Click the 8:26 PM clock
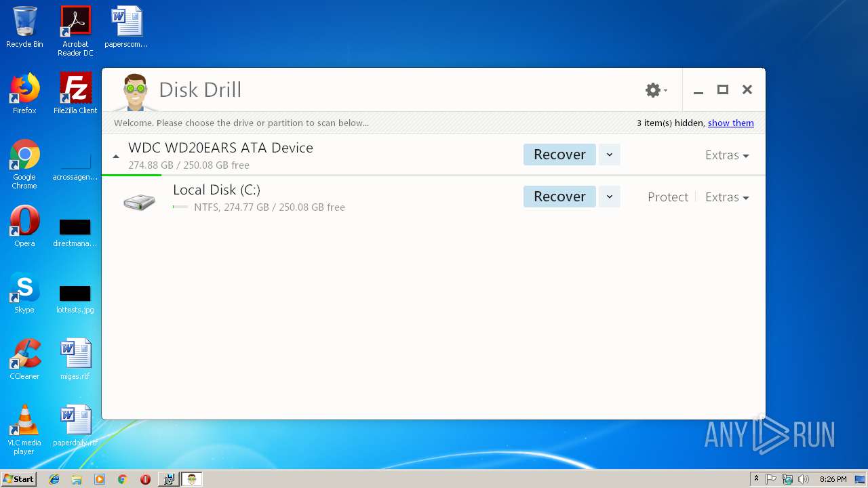Image resolution: width=868 pixels, height=488 pixels. [833, 479]
